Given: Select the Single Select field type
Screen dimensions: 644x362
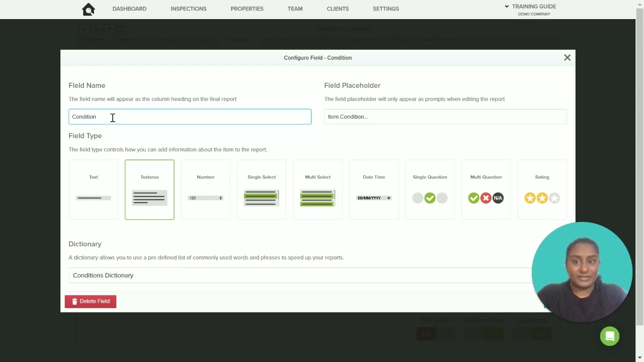Looking at the screenshot, I should (262, 190).
